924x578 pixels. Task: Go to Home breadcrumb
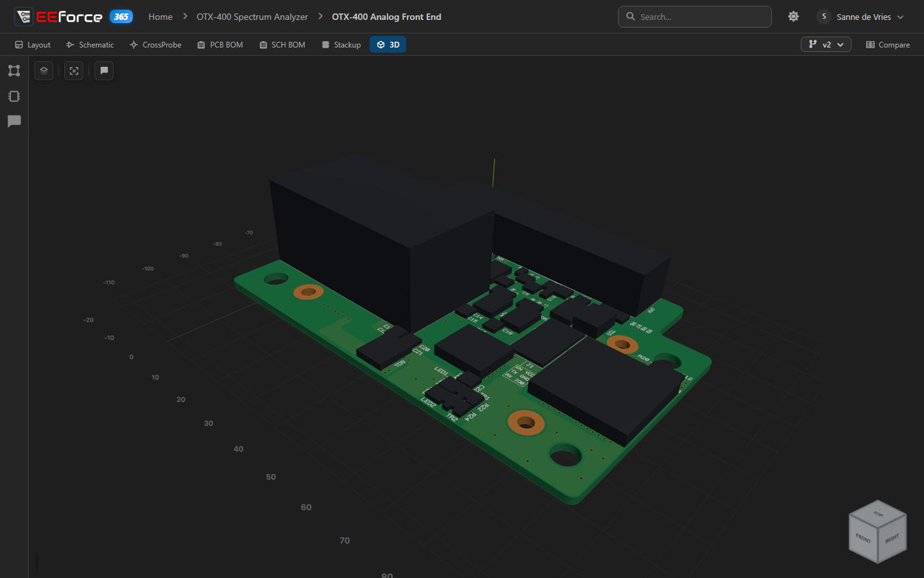coord(160,17)
